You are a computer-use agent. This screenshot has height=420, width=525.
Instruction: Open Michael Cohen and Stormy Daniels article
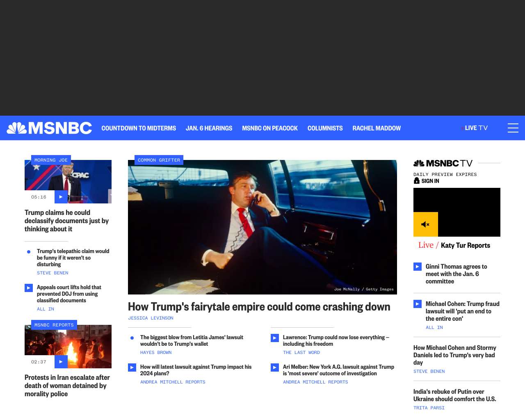tap(454, 355)
